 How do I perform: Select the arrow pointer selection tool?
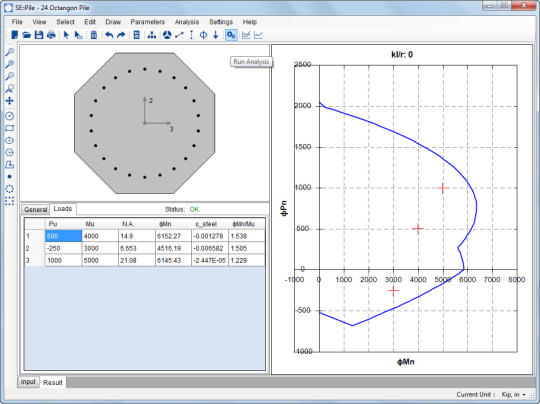point(66,35)
